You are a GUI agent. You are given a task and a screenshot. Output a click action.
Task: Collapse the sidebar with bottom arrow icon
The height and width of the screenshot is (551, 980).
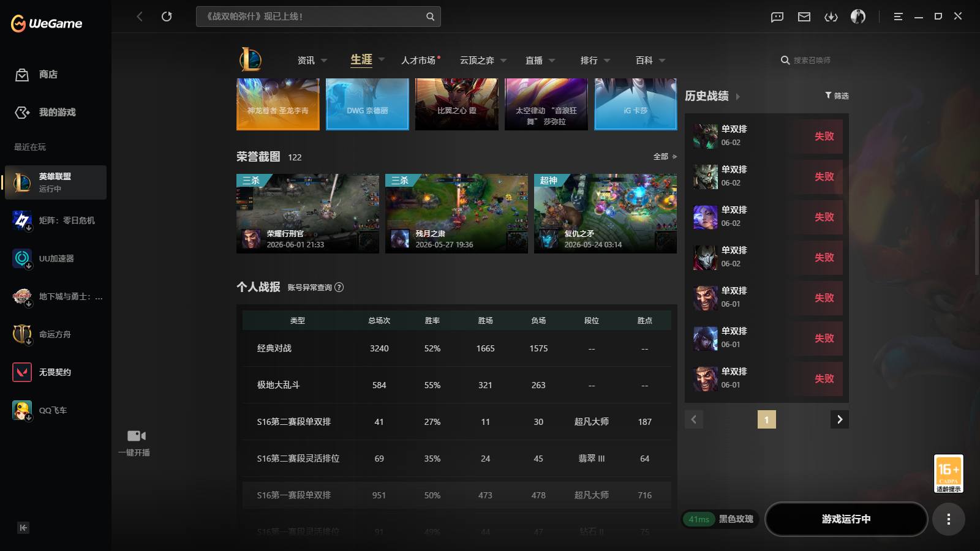coord(23,528)
